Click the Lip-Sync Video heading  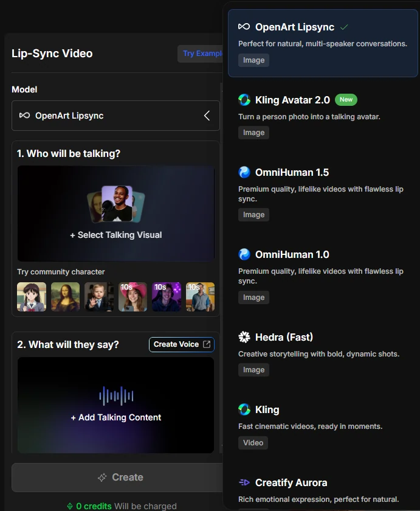pos(52,54)
